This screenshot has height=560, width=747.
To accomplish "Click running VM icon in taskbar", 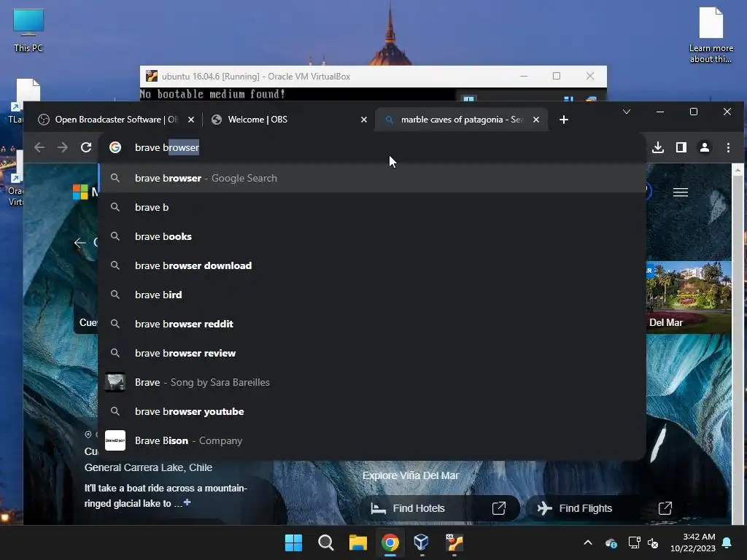I will 454,542.
